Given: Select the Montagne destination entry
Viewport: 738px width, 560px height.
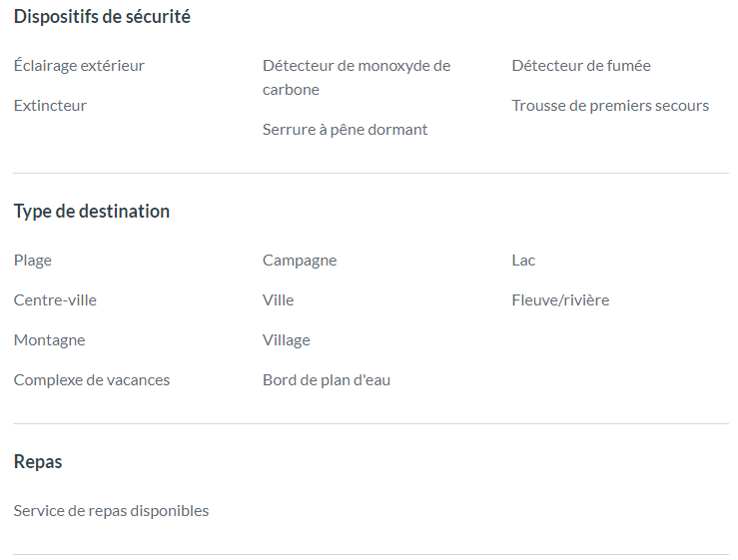Looking at the screenshot, I should tap(49, 340).
